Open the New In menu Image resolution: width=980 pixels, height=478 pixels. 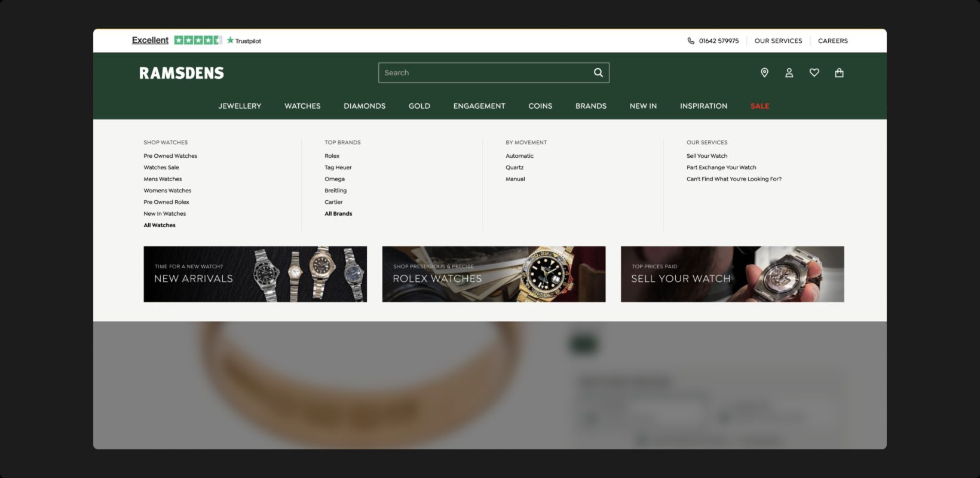click(x=643, y=106)
